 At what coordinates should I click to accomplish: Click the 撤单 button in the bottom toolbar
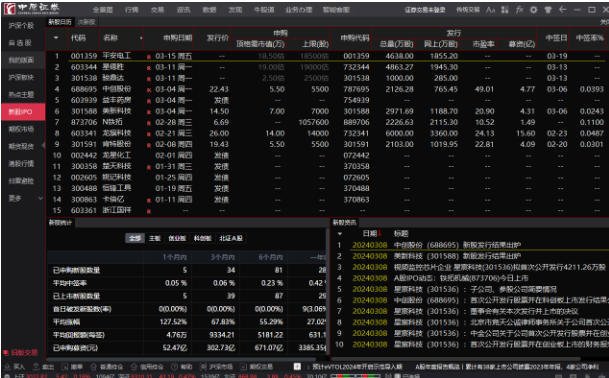73,367
